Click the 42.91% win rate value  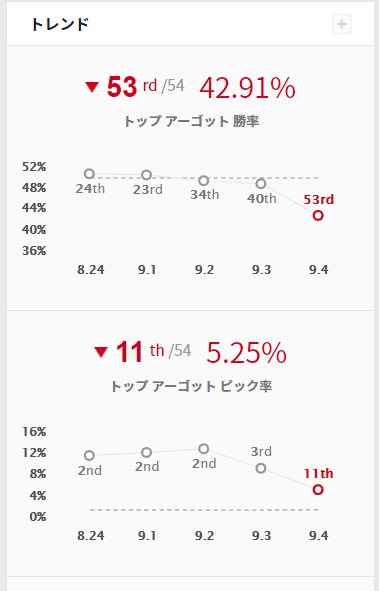(x=248, y=88)
